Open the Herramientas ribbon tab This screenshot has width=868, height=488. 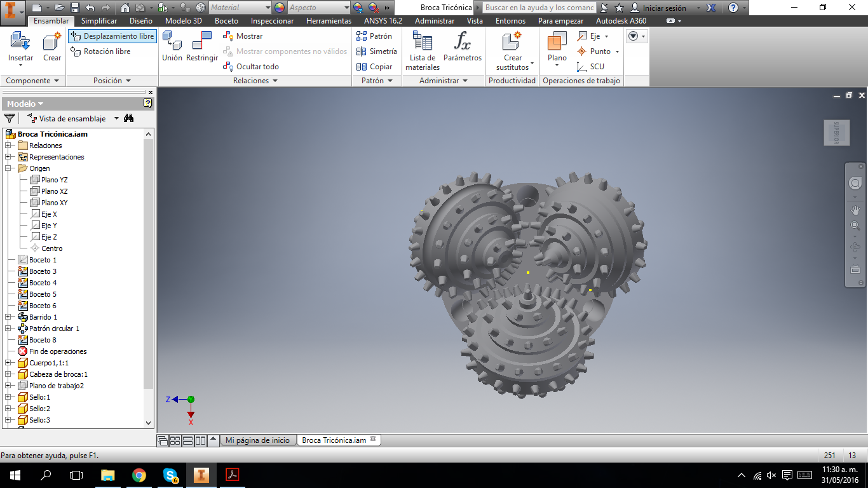tap(329, 21)
